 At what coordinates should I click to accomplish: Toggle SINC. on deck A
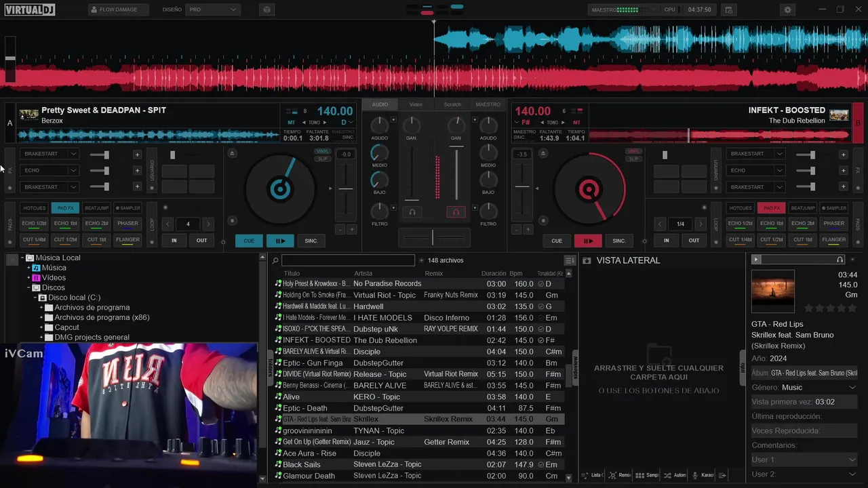point(311,241)
